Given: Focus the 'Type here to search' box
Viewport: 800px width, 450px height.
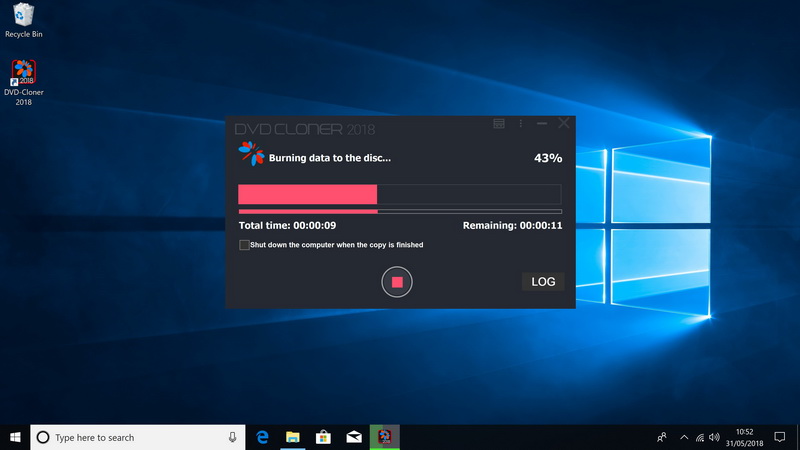Looking at the screenshot, I should pyautogui.click(x=138, y=437).
